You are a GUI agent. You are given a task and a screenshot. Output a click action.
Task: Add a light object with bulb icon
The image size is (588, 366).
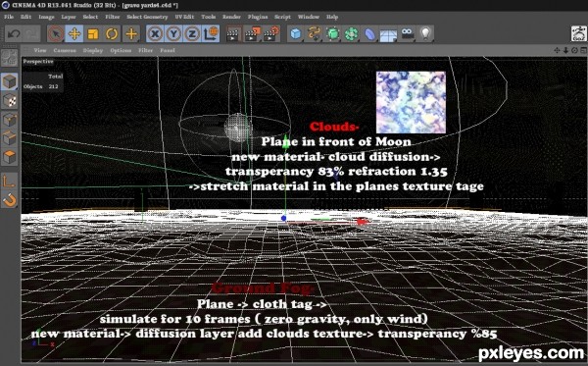pyautogui.click(x=425, y=34)
